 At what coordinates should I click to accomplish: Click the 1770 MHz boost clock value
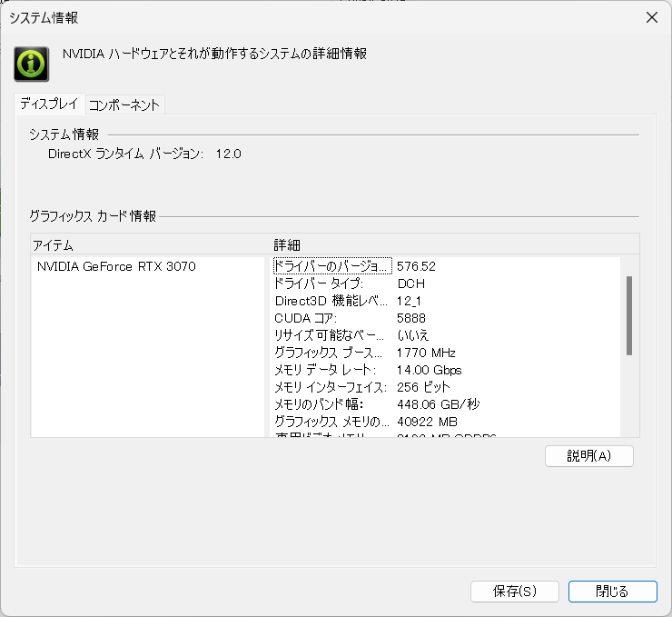click(426, 353)
